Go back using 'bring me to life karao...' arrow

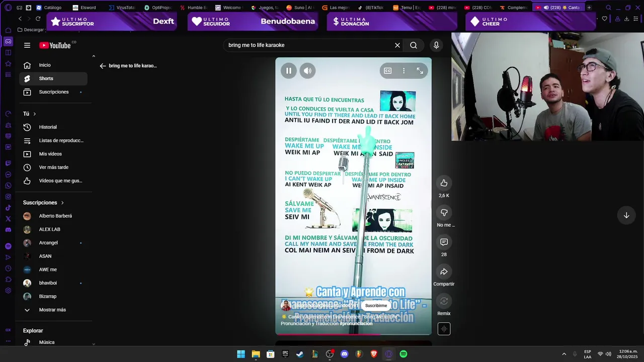pos(103,66)
